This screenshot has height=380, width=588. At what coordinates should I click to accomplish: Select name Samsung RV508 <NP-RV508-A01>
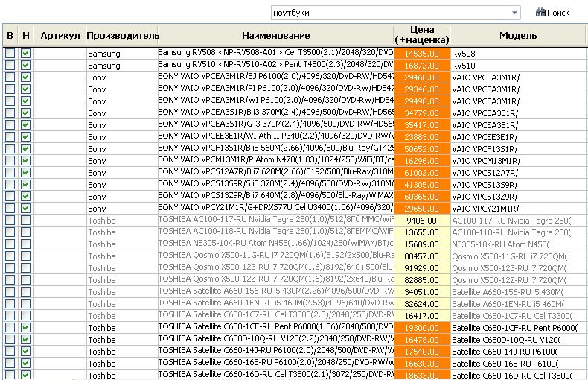coord(275,53)
